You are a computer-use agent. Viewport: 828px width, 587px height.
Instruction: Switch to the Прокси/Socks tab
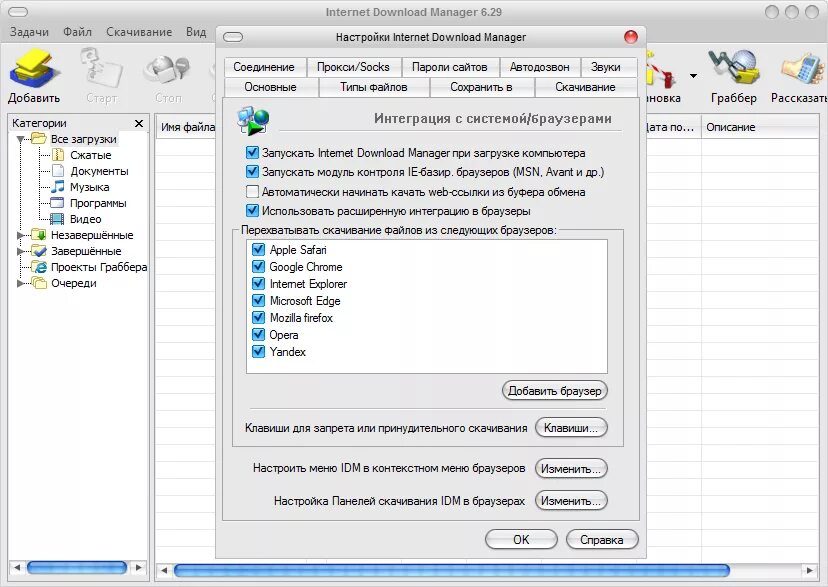353,67
